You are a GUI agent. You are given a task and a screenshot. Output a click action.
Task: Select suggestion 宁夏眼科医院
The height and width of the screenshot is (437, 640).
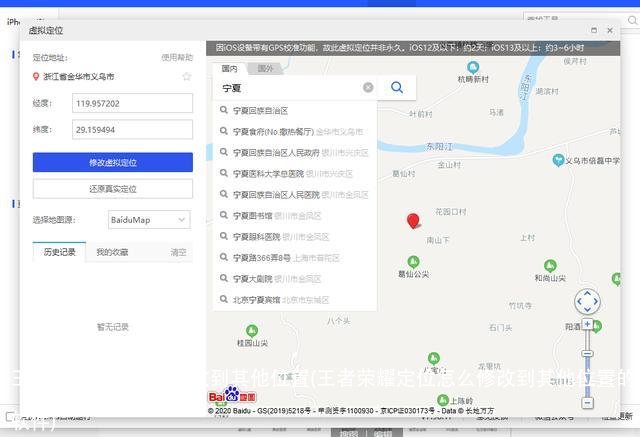[294, 237]
